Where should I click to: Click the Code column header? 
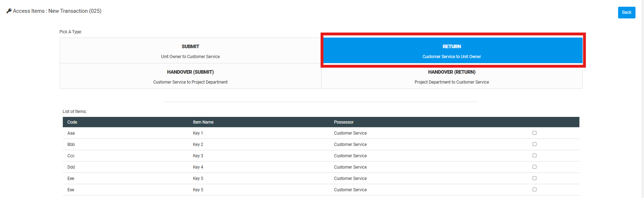(x=72, y=122)
